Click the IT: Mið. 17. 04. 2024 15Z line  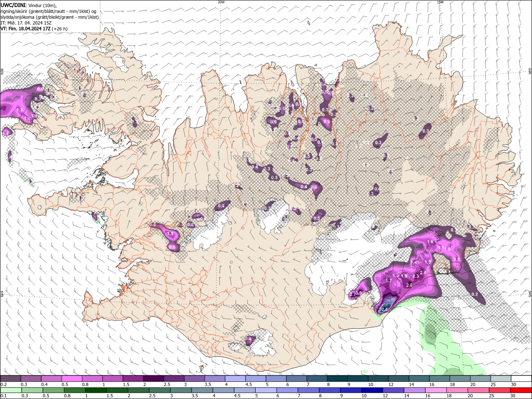pyautogui.click(x=26, y=23)
